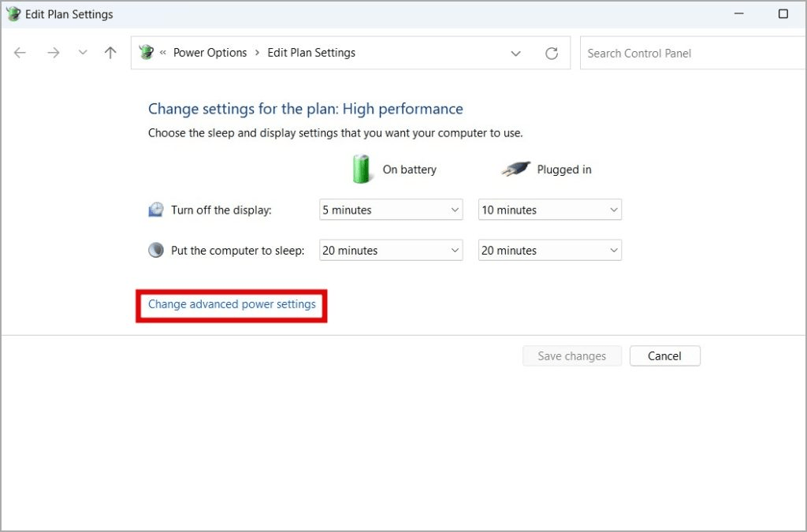
Task: Click the Power Options icon in address bar
Action: point(146,53)
